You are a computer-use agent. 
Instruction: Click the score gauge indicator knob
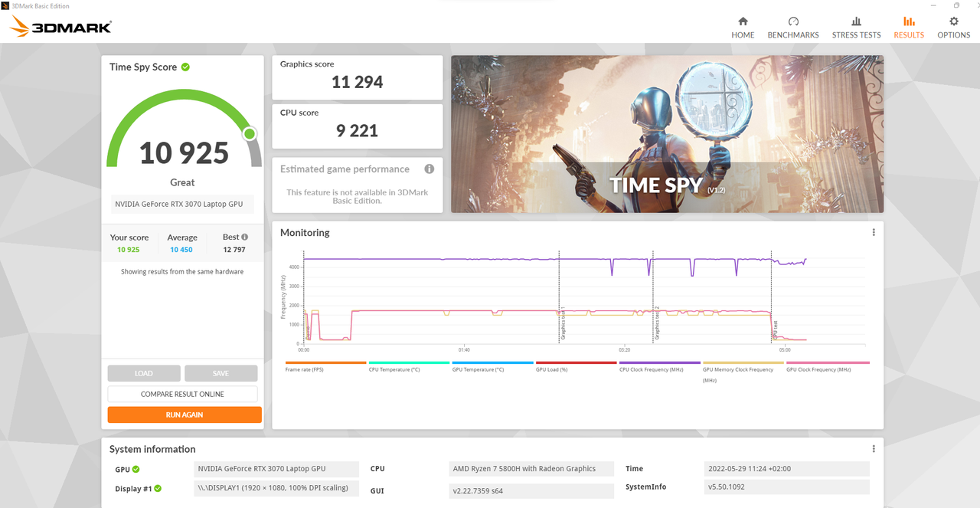point(249,134)
